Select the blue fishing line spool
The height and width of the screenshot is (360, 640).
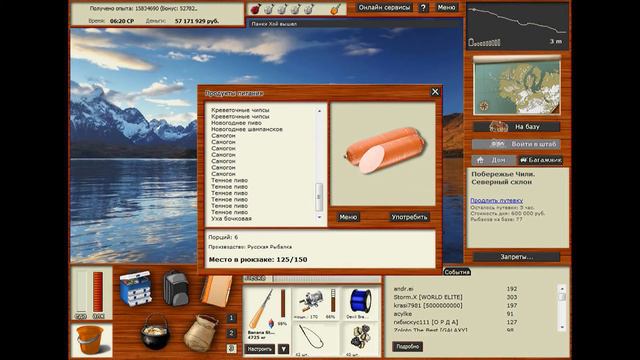tap(360, 304)
